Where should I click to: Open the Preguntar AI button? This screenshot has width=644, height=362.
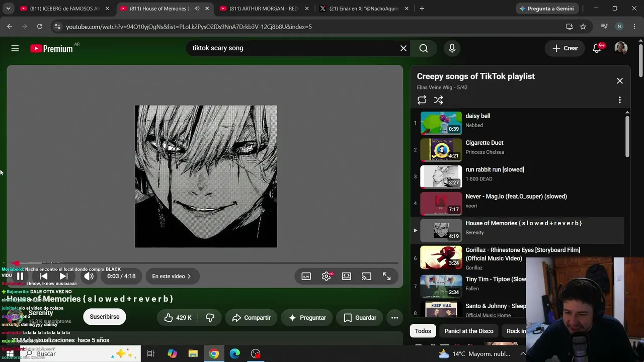point(307,318)
